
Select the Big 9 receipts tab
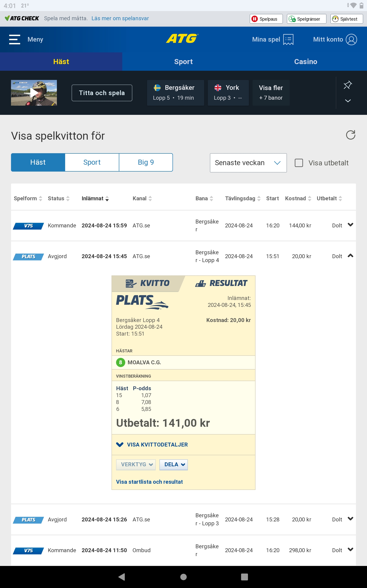click(146, 162)
